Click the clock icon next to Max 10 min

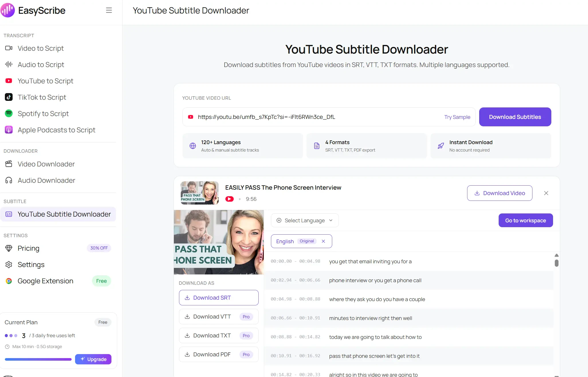pos(7,347)
